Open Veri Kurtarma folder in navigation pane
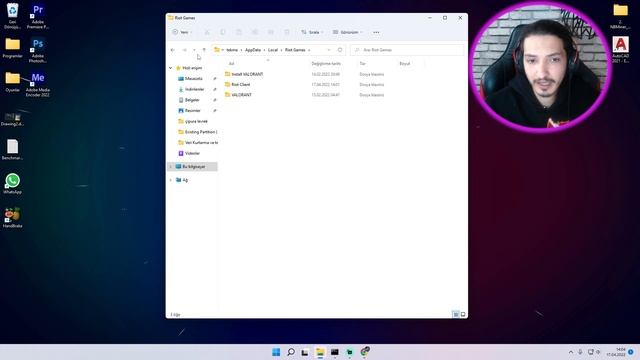The width and height of the screenshot is (640, 360). 198,142
